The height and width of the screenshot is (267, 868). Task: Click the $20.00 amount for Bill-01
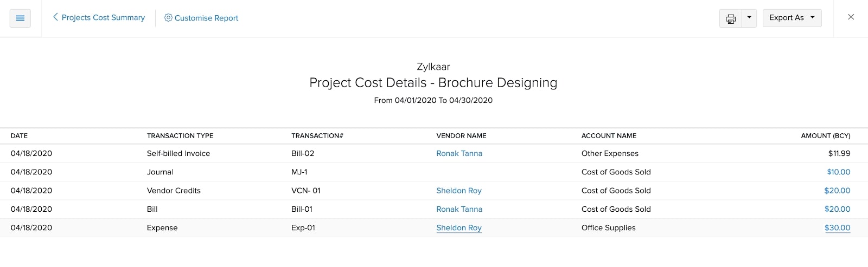(837, 209)
